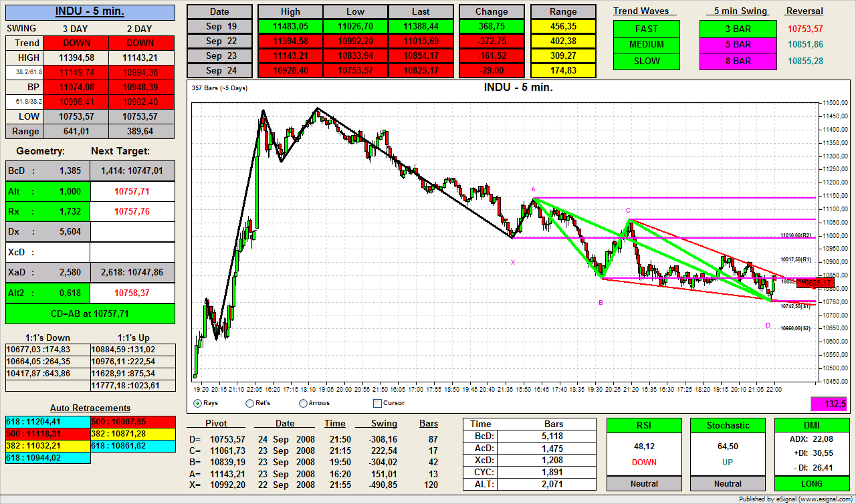Click the Alt2 target value 10758,37
Viewport: 856px width, 504px height.
(x=132, y=292)
